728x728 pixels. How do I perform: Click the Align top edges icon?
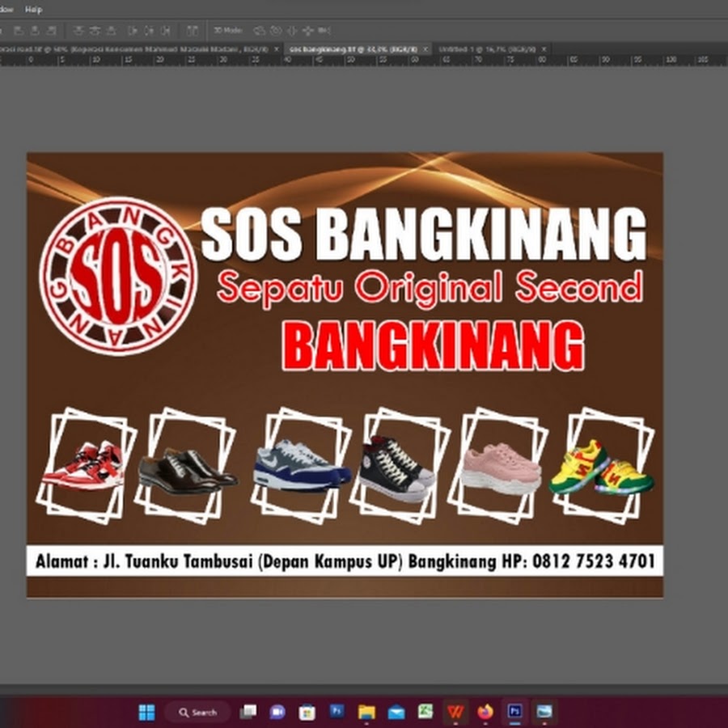click(x=78, y=31)
